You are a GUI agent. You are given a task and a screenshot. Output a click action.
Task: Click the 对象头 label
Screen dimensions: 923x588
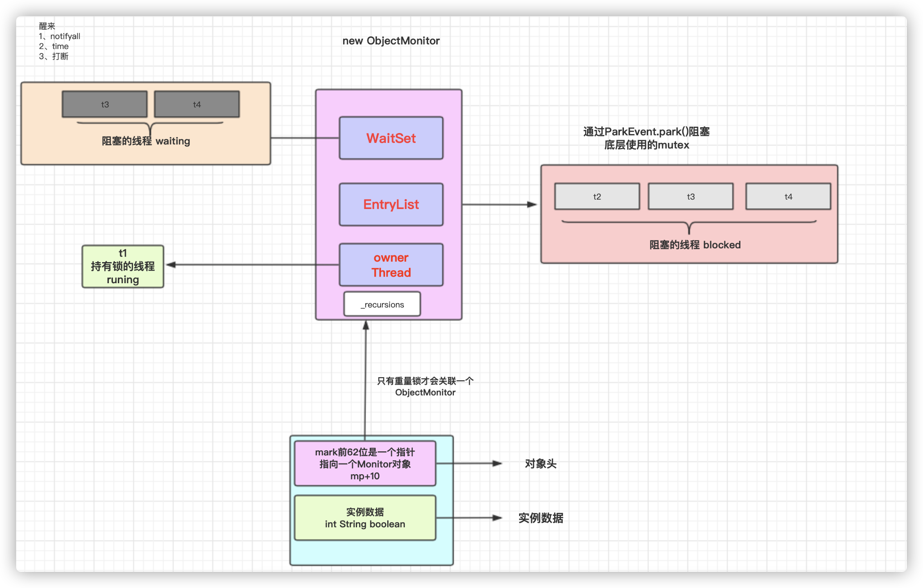(x=540, y=463)
